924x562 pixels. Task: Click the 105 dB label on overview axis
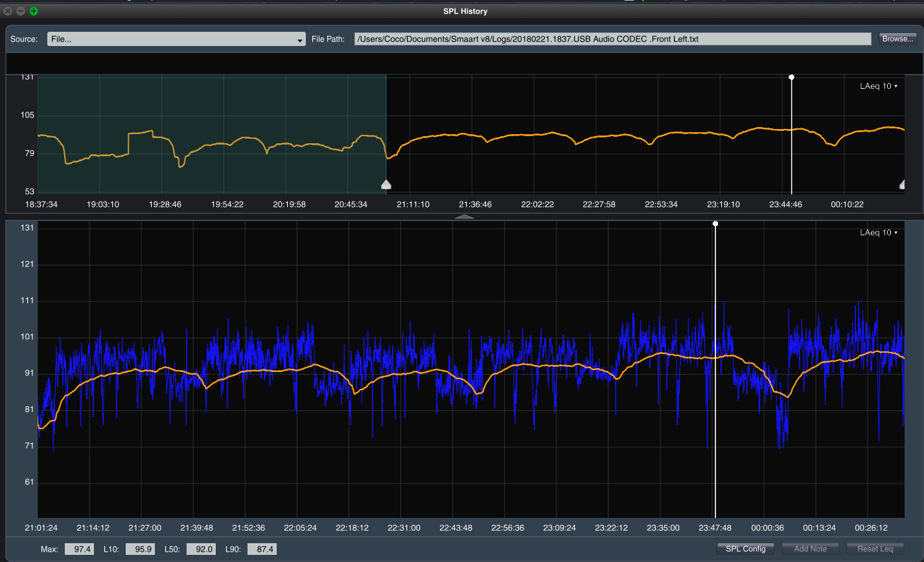[27, 115]
